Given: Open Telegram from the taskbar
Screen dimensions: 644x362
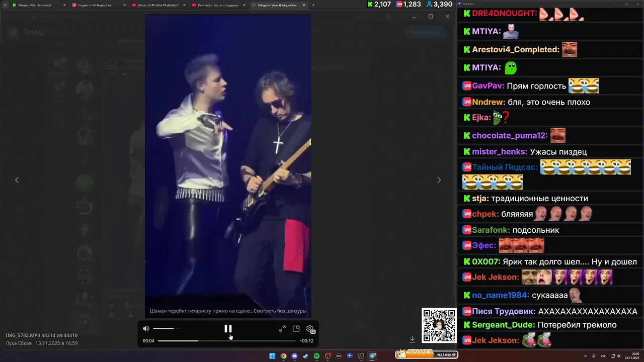Looking at the screenshot, I should pos(373,356).
